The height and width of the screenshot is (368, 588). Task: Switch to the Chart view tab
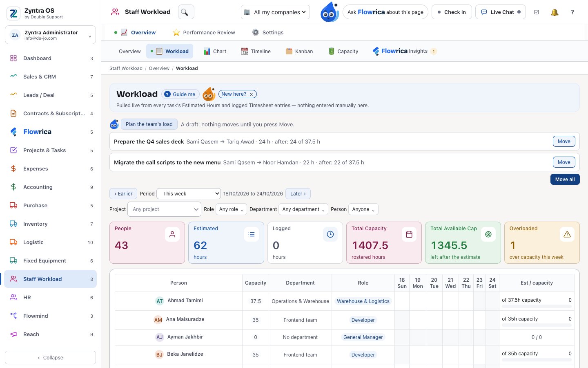tap(215, 52)
